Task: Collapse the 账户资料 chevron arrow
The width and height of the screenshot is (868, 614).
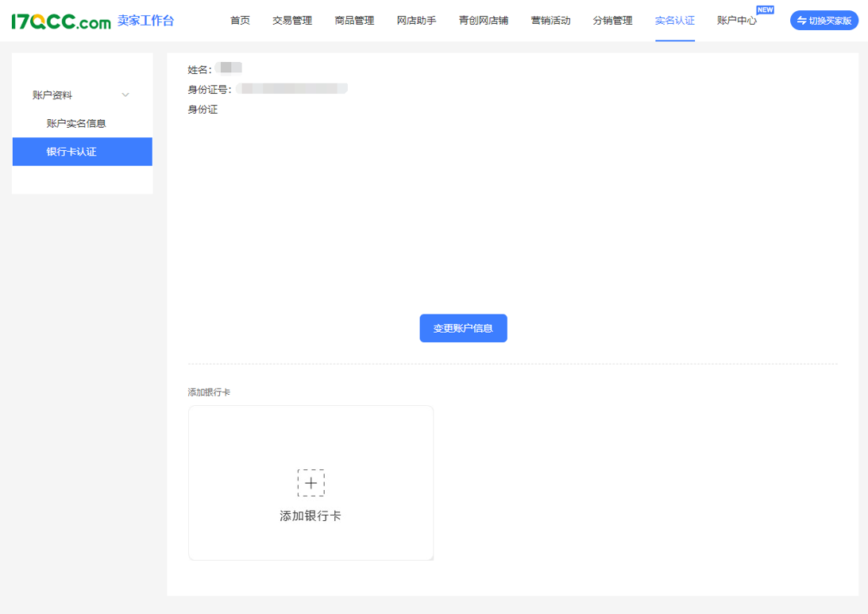Action: (125, 95)
